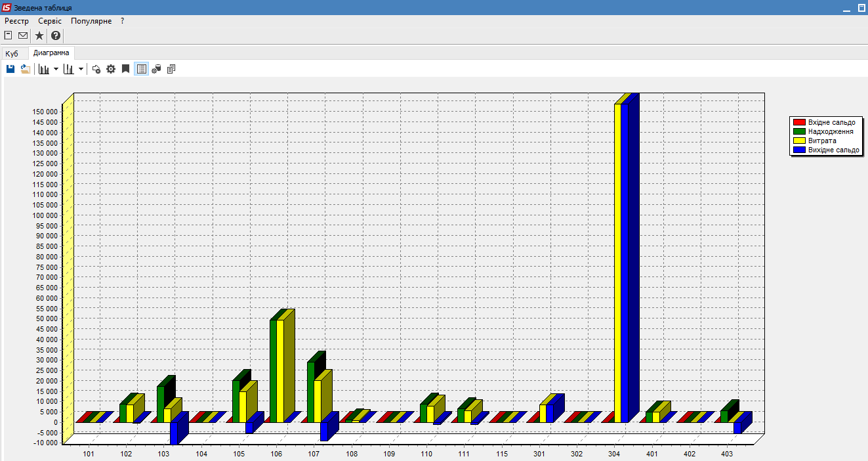This screenshot has height=461, width=868.
Task: Click the IS app icon in title bar
Action: click(x=7, y=7)
